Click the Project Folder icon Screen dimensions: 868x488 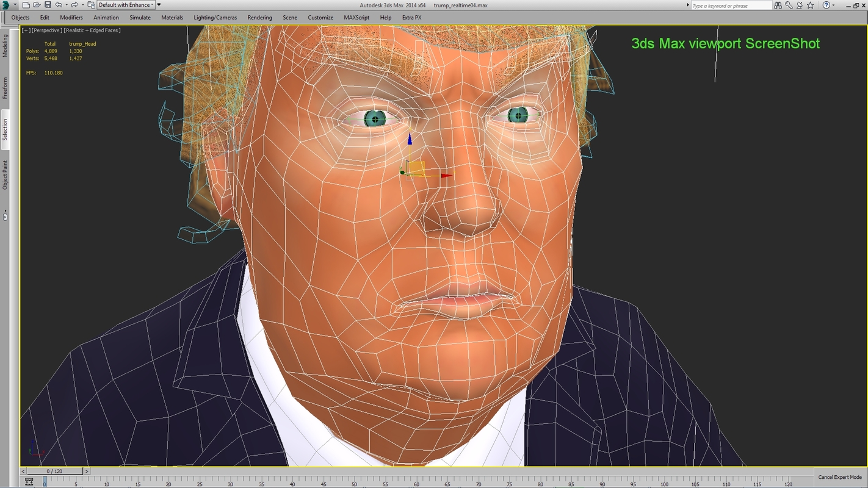click(91, 5)
